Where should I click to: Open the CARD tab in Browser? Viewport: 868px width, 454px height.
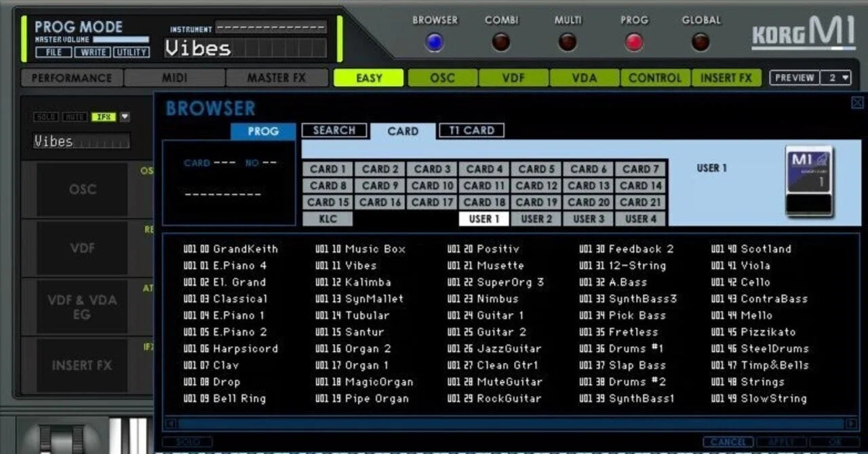click(403, 131)
